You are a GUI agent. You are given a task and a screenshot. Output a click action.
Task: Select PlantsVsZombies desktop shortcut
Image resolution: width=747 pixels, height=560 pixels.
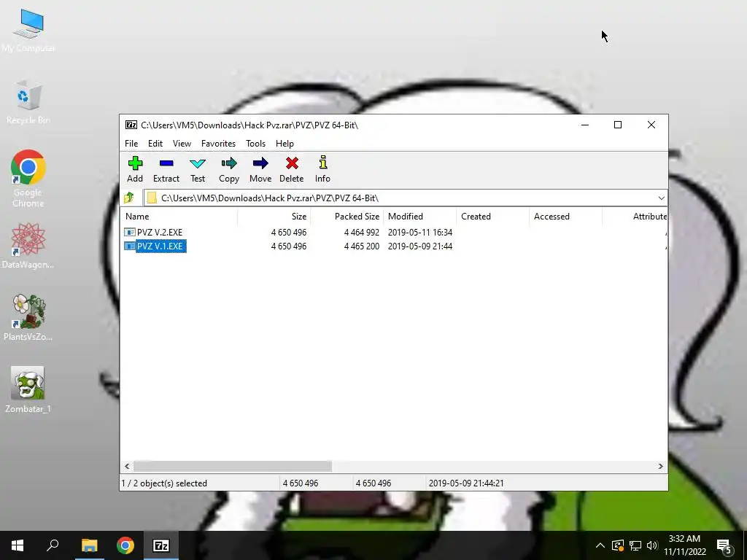tap(28, 318)
